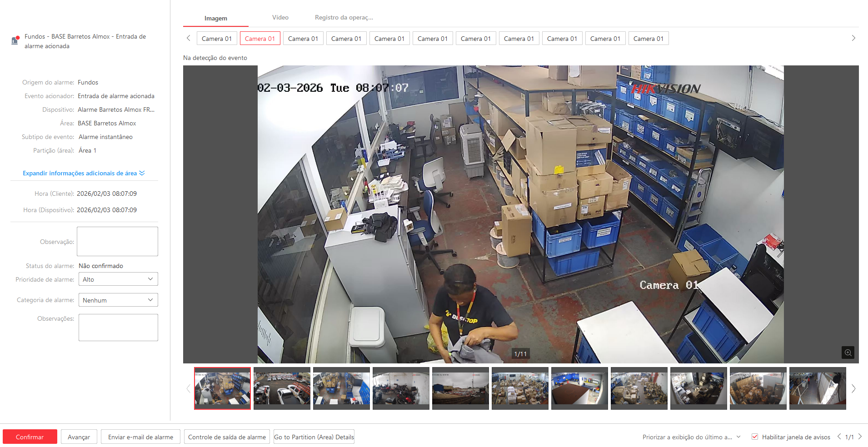
Task: Click next arrow on thumbnail strip
Action: point(853,388)
